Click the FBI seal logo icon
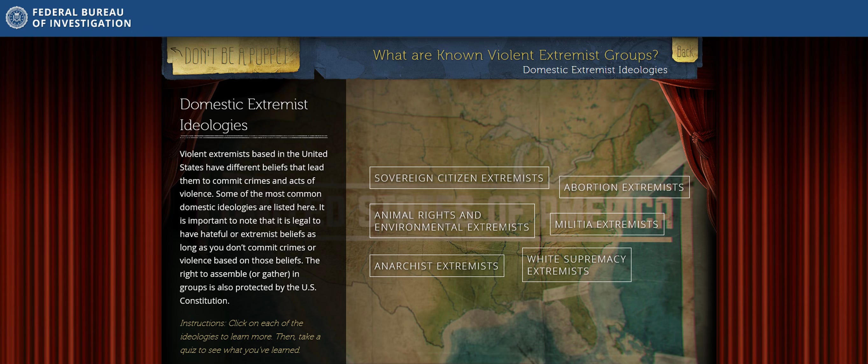Screen dimensions: 868x364 click(x=17, y=18)
